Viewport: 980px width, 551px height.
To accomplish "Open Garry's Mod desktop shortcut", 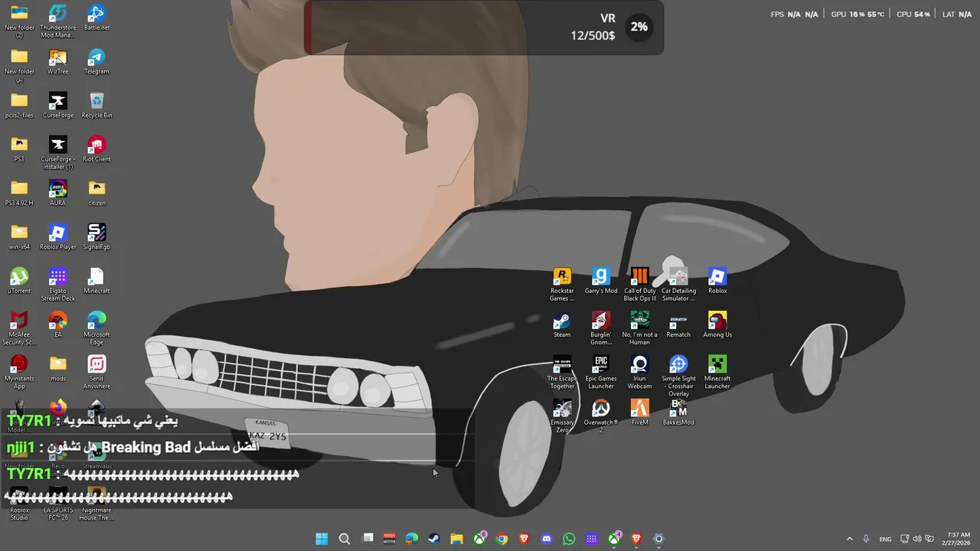I will point(601,281).
